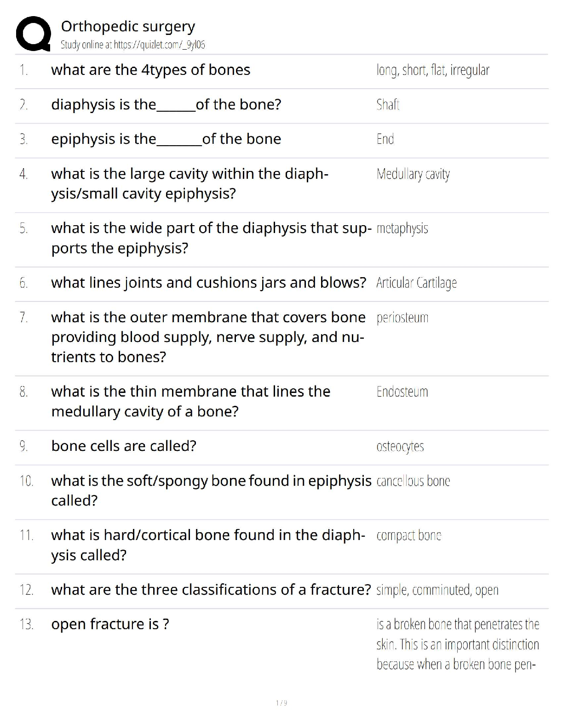Click 'open fracture is ?' question
The image size is (563, 728).
110,624
